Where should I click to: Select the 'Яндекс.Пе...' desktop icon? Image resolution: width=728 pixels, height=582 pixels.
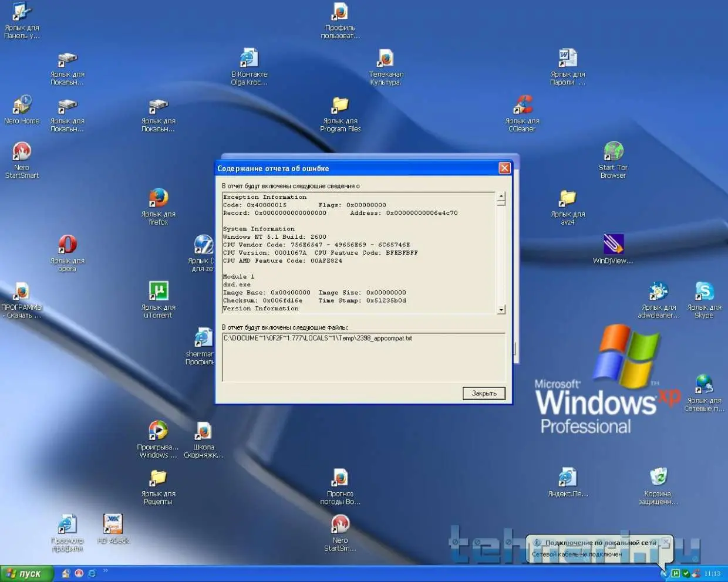coord(567,483)
